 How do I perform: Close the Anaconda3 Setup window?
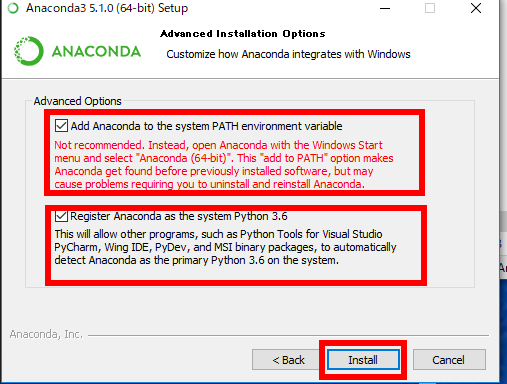coord(476,8)
